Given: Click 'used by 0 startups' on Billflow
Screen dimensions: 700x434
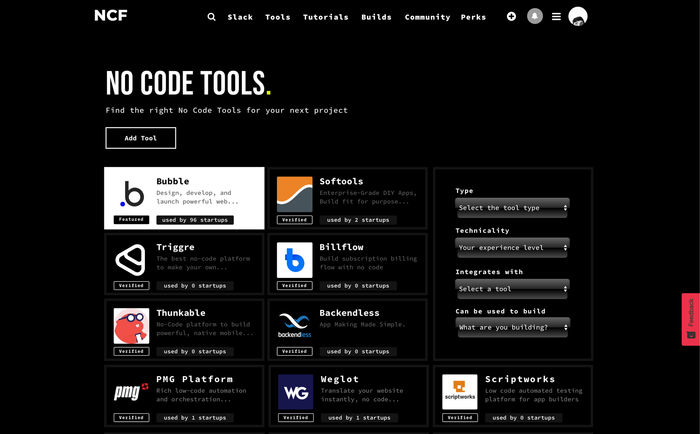Looking at the screenshot, I should point(358,285).
